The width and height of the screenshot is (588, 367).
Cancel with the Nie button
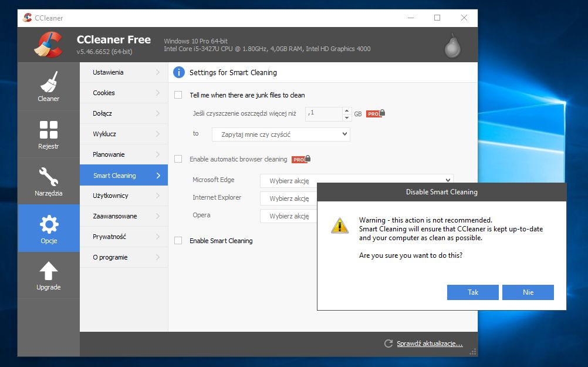click(528, 292)
